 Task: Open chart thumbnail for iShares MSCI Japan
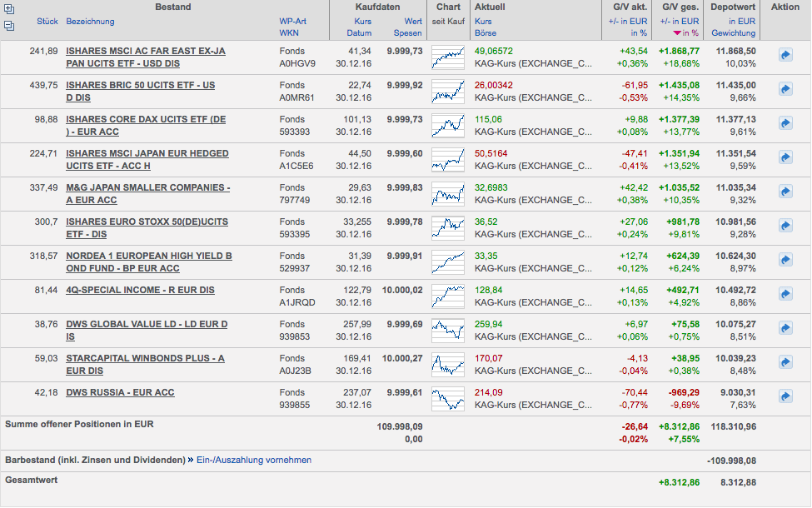point(448,158)
